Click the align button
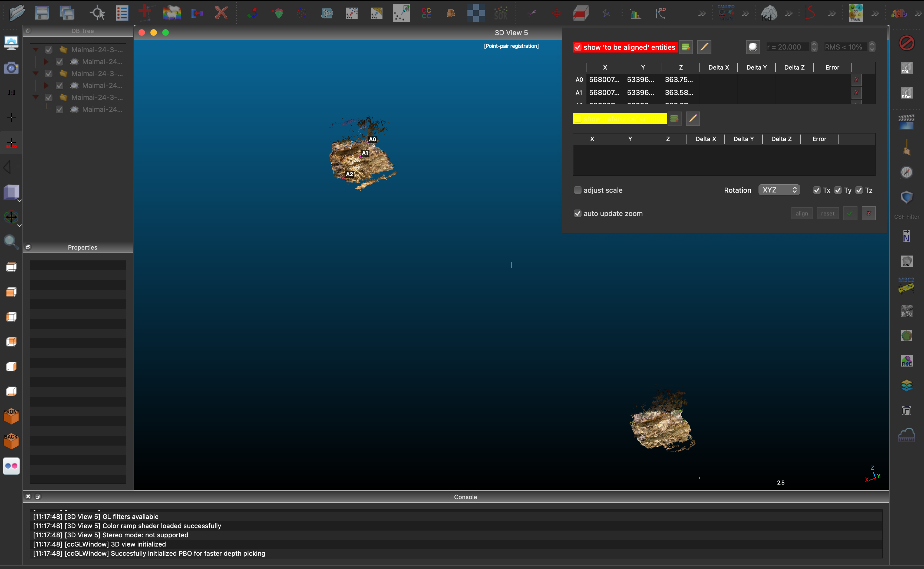 click(801, 213)
